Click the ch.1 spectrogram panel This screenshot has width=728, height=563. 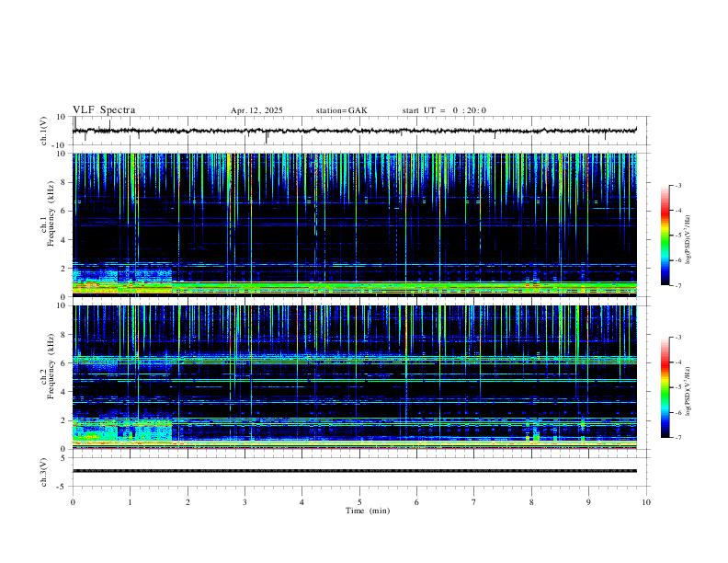tap(355, 224)
